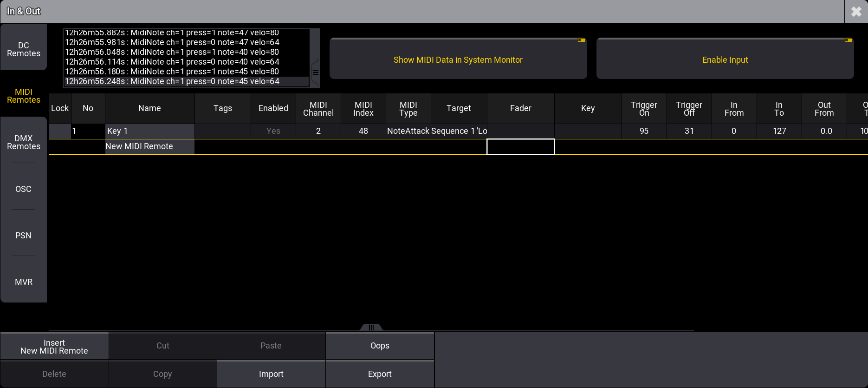The height and width of the screenshot is (388, 868).
Task: Click the bottom toolbar resize grip handle
Action: pos(371,328)
